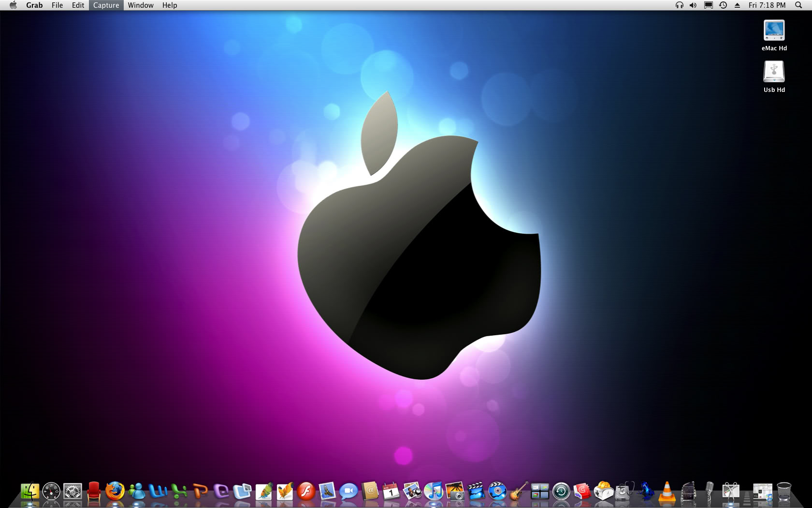Click the highlighted Capture menu
This screenshot has width=812, height=508.
point(106,5)
